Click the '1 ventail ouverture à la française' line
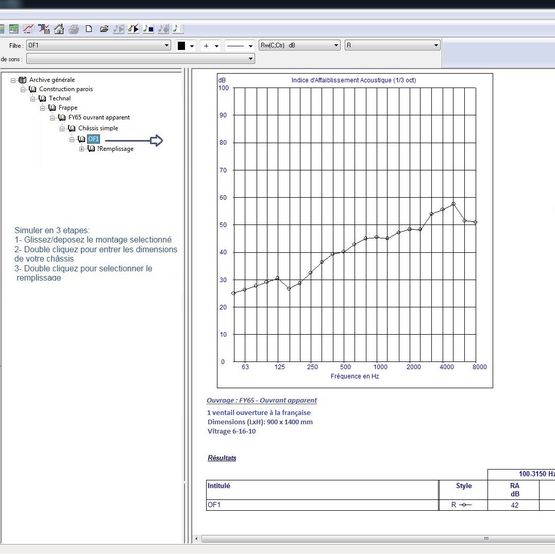The height and width of the screenshot is (554, 555). pyautogui.click(x=259, y=412)
